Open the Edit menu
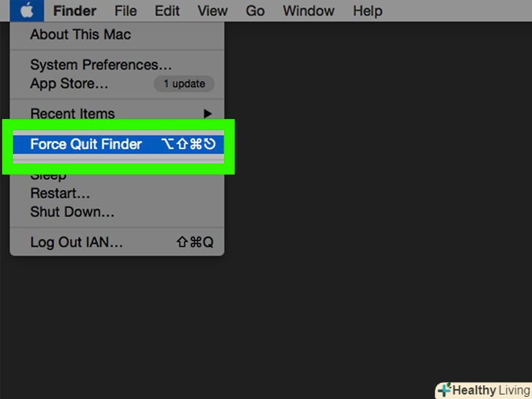This screenshot has width=532, height=399. (167, 11)
